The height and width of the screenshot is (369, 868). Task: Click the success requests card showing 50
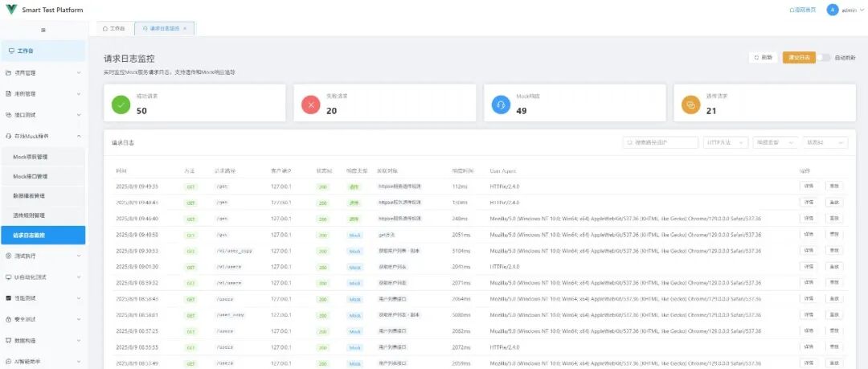194,103
